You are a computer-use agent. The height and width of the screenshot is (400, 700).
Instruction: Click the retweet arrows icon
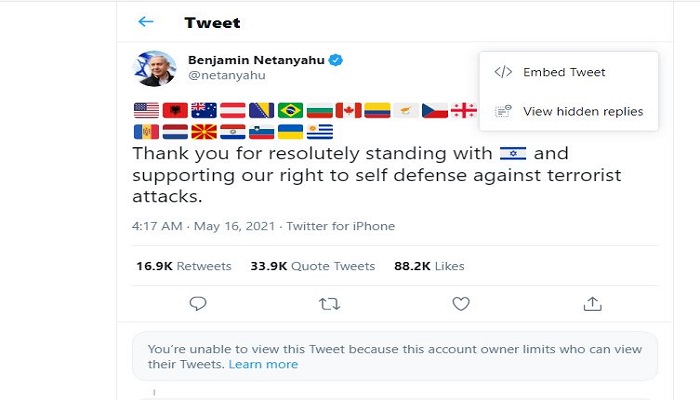[329, 303]
